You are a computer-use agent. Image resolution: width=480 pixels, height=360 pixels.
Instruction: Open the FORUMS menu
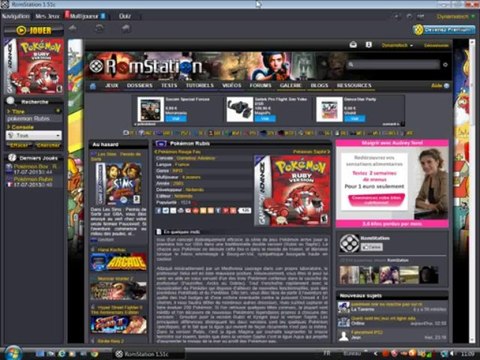[260, 86]
